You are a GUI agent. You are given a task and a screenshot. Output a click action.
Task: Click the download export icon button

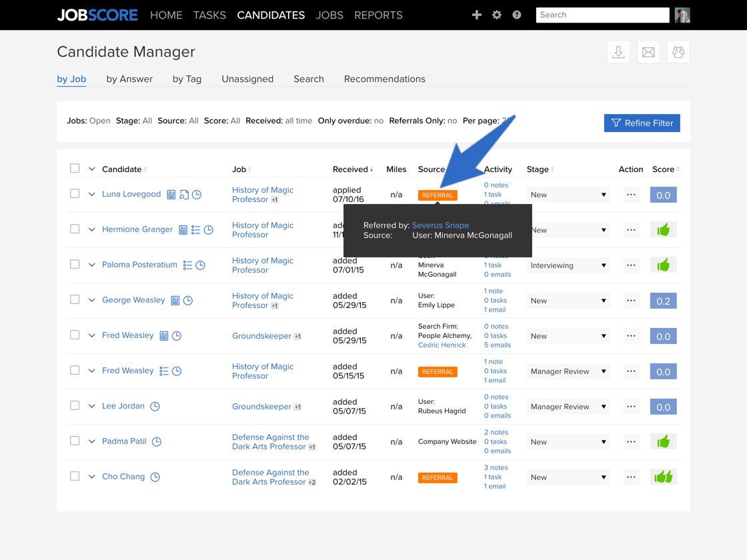tap(618, 52)
